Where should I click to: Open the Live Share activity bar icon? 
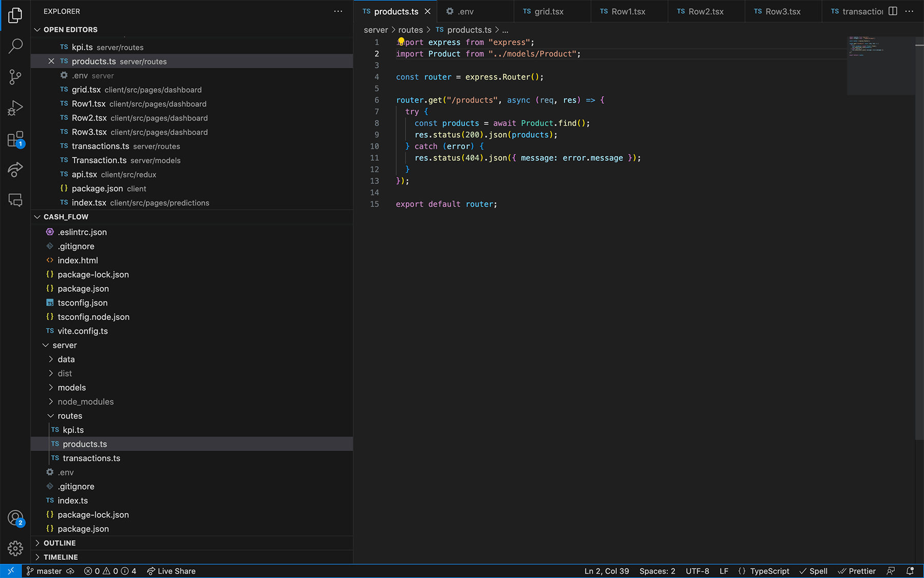pos(15,170)
